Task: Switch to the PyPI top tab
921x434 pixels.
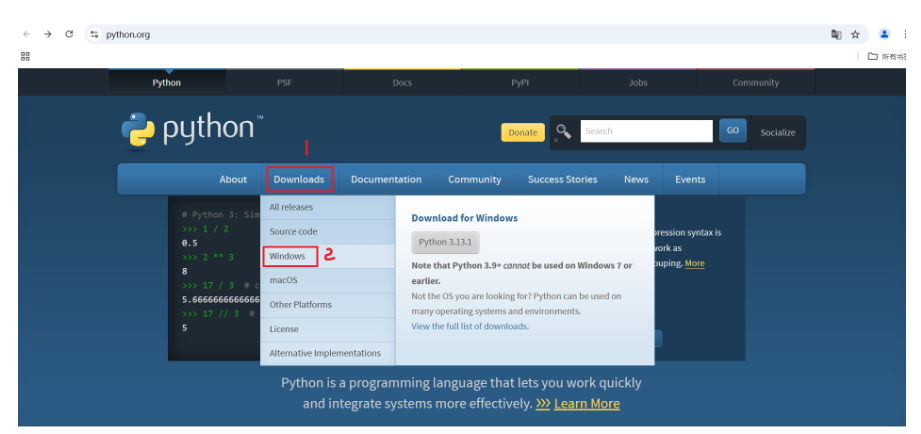Action: [520, 83]
